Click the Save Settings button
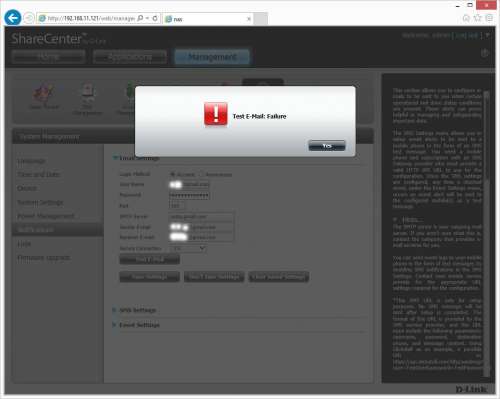Screen dimensions: 500x399 tap(150, 277)
